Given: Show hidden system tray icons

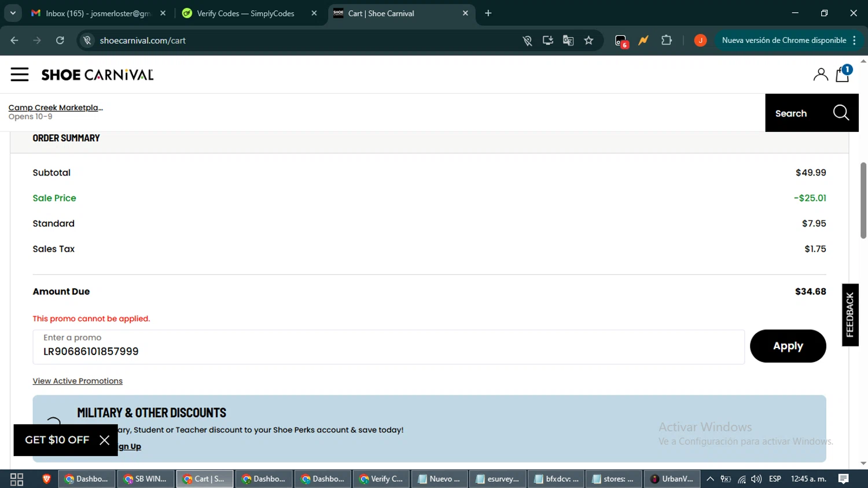Looking at the screenshot, I should (711, 479).
